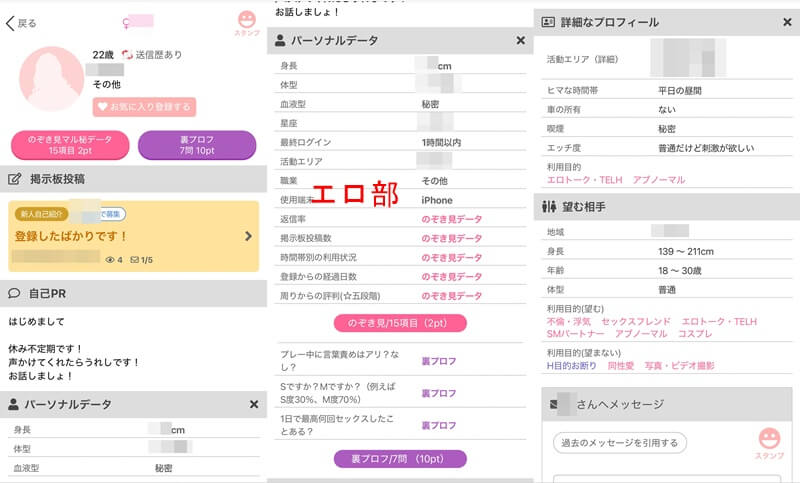Expand the chevron on the 登録したばかりです！ card
Viewport: 800px width, 483px height.
pyautogui.click(x=248, y=236)
